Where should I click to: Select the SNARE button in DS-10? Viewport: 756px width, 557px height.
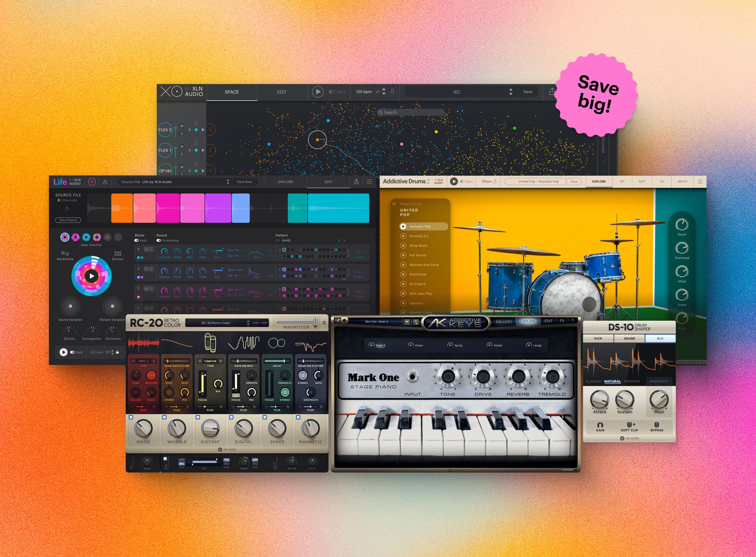[629, 338]
